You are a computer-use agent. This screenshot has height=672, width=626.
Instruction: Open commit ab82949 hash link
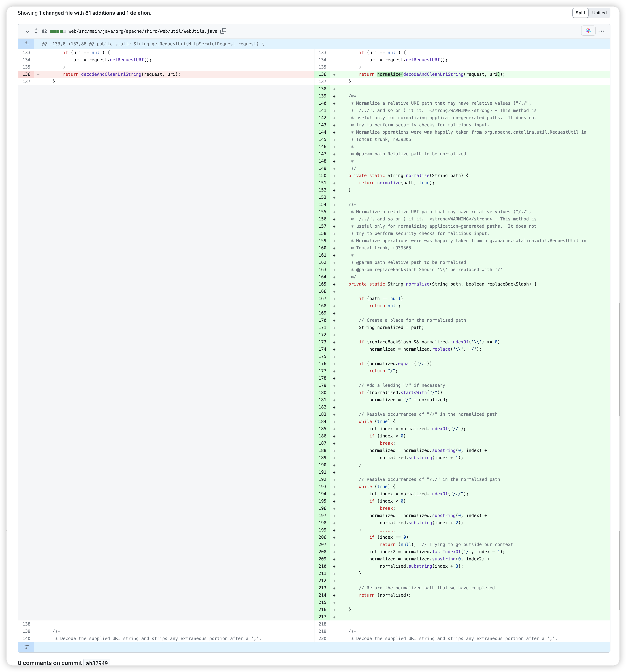(x=97, y=663)
